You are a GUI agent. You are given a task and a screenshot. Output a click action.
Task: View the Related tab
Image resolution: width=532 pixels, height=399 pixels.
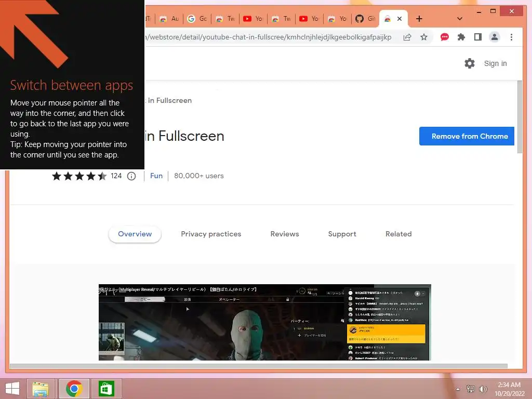tap(398, 234)
